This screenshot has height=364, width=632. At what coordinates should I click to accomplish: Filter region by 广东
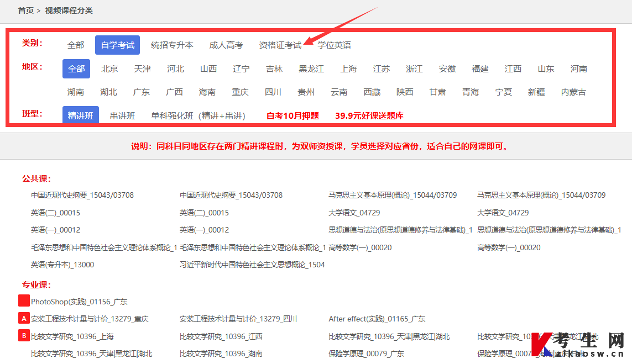point(141,92)
